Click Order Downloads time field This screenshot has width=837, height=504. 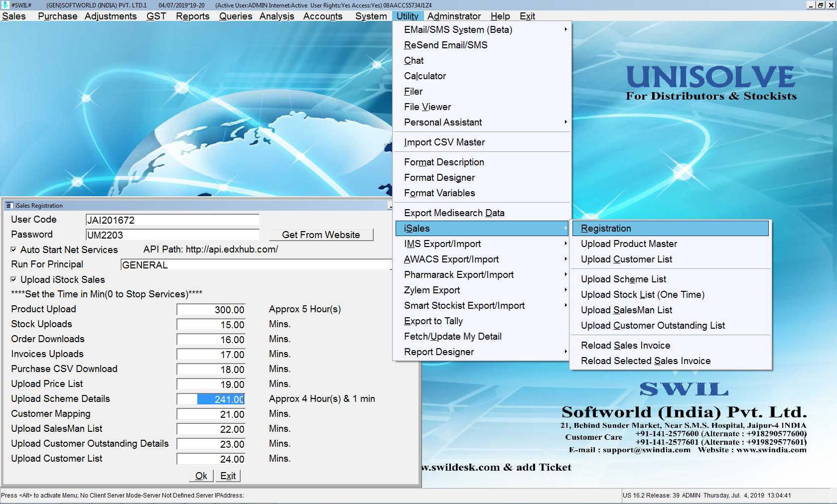click(x=211, y=339)
